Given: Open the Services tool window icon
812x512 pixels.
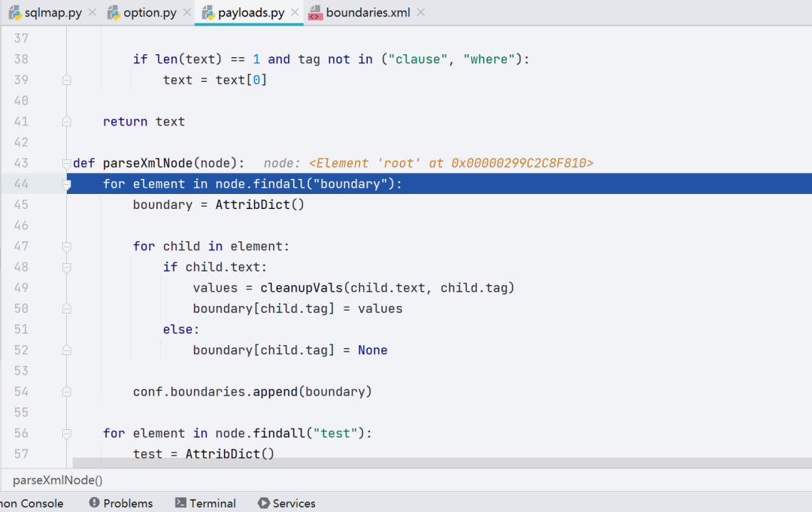Looking at the screenshot, I should [x=263, y=503].
